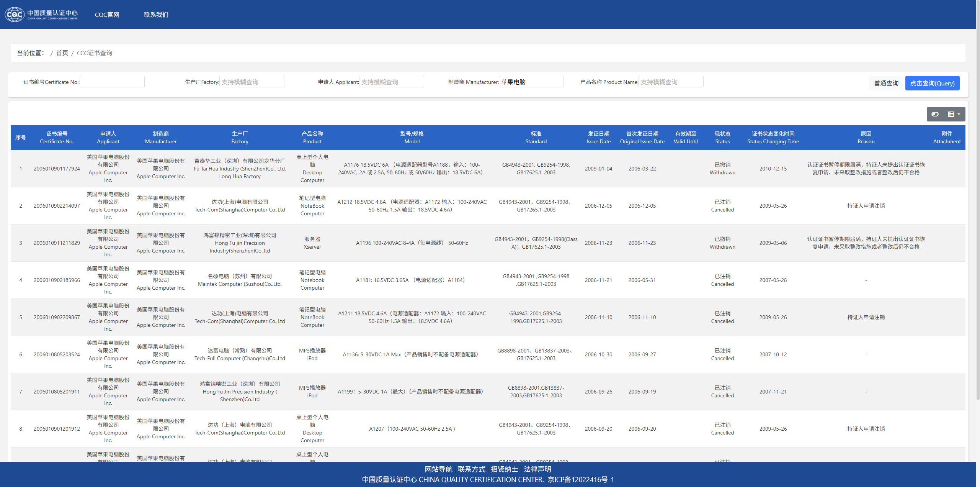Click the blue 点击查询(Query) button
980x487 pixels.
pyautogui.click(x=932, y=83)
